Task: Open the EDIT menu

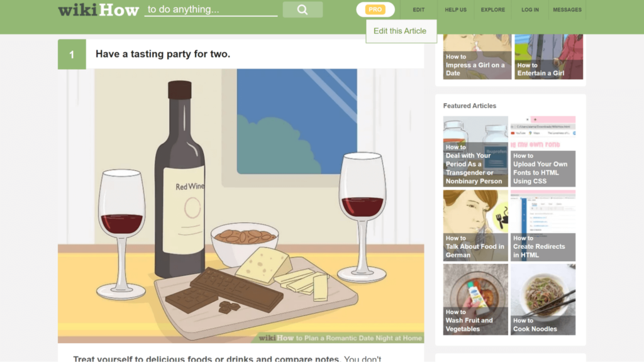Action: point(418,10)
